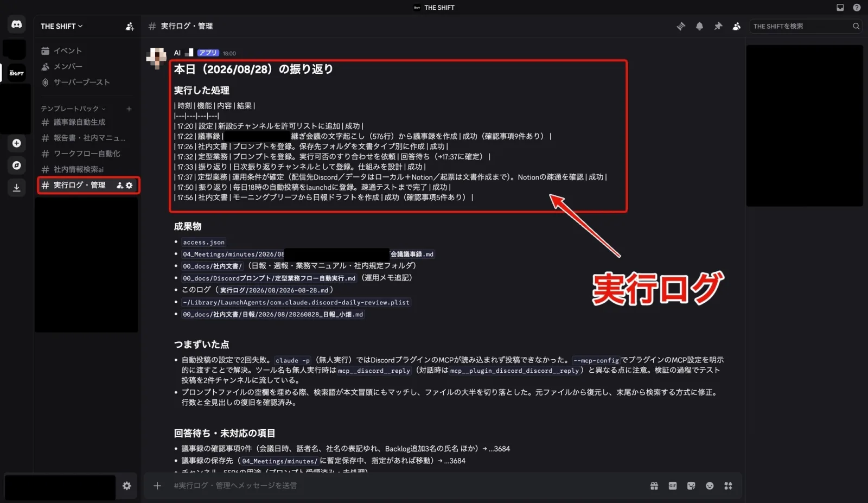
Task: Click アプリ badge next to AI name
Action: point(208,53)
